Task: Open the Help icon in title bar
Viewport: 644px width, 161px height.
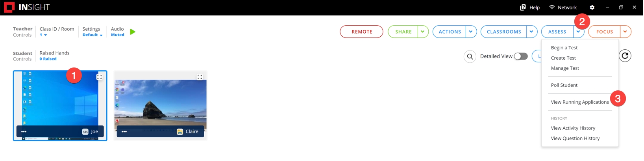Action: coord(523,7)
